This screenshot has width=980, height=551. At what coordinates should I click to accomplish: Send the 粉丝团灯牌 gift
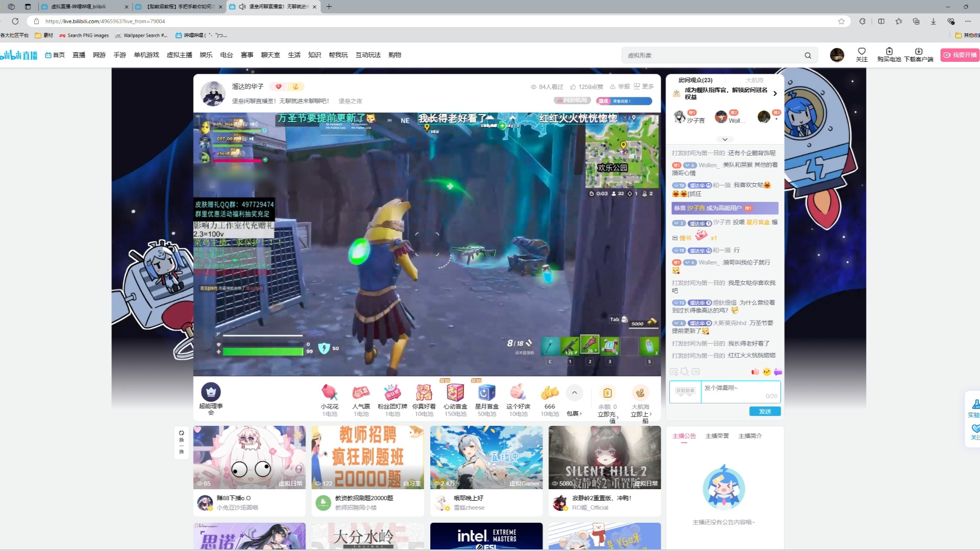pos(393,401)
